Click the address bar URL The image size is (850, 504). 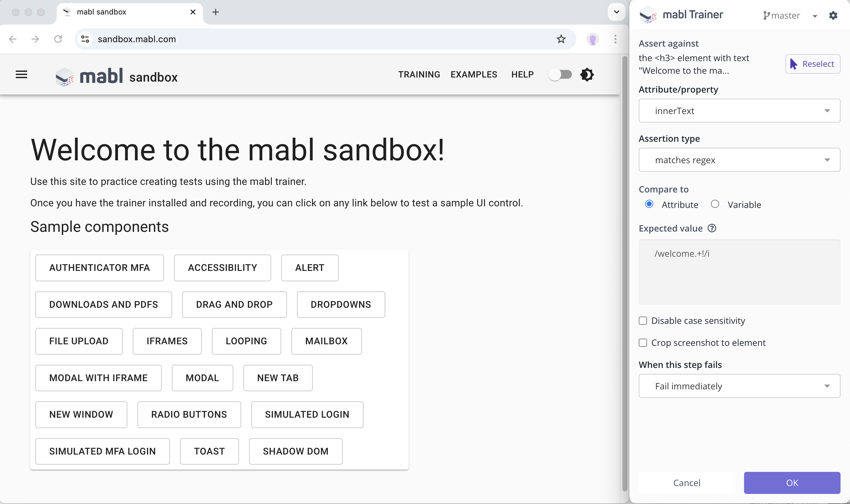(137, 39)
